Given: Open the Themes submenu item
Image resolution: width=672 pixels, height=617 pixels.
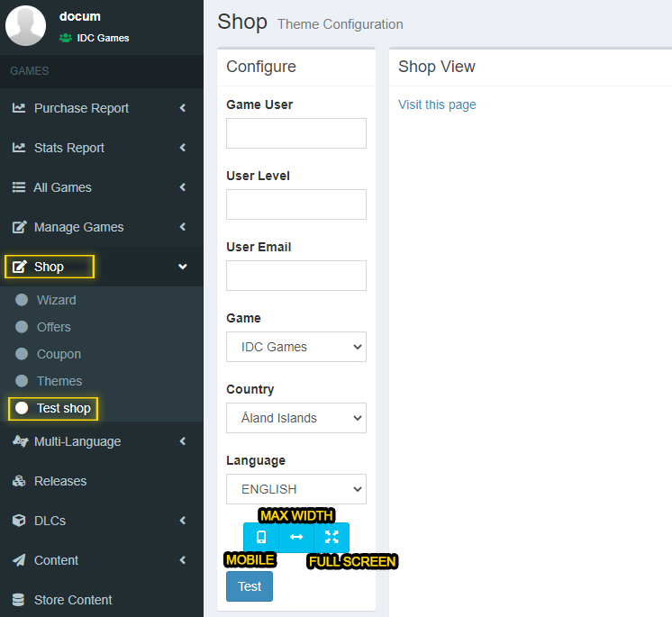Looking at the screenshot, I should tap(59, 381).
